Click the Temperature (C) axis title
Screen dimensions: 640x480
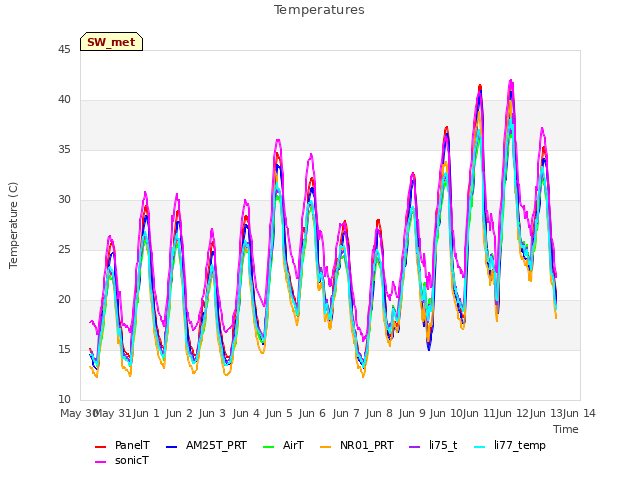tap(13, 225)
